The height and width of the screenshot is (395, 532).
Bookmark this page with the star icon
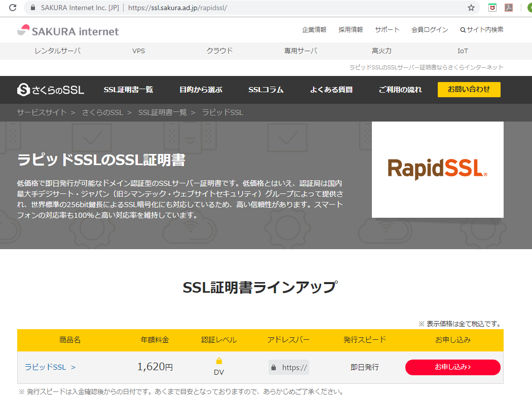tap(471, 8)
